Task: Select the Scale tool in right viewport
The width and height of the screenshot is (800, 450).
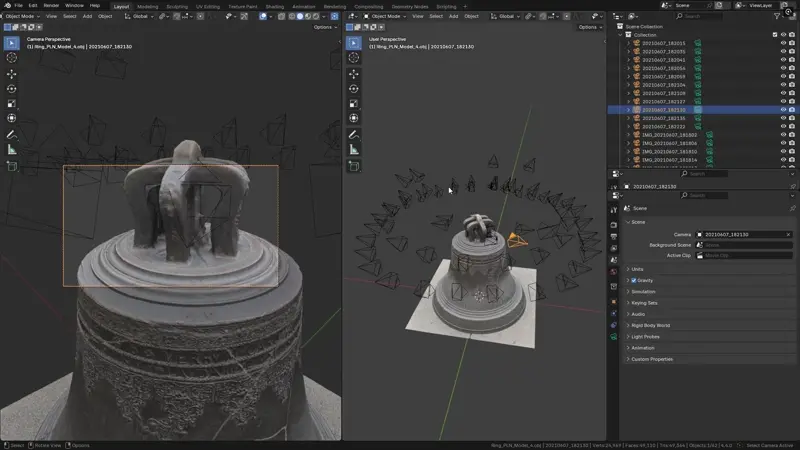Action: 354,104
